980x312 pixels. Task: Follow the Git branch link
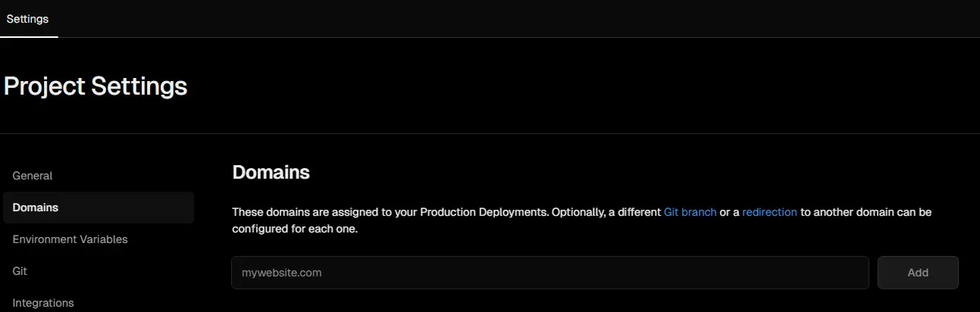(690, 212)
